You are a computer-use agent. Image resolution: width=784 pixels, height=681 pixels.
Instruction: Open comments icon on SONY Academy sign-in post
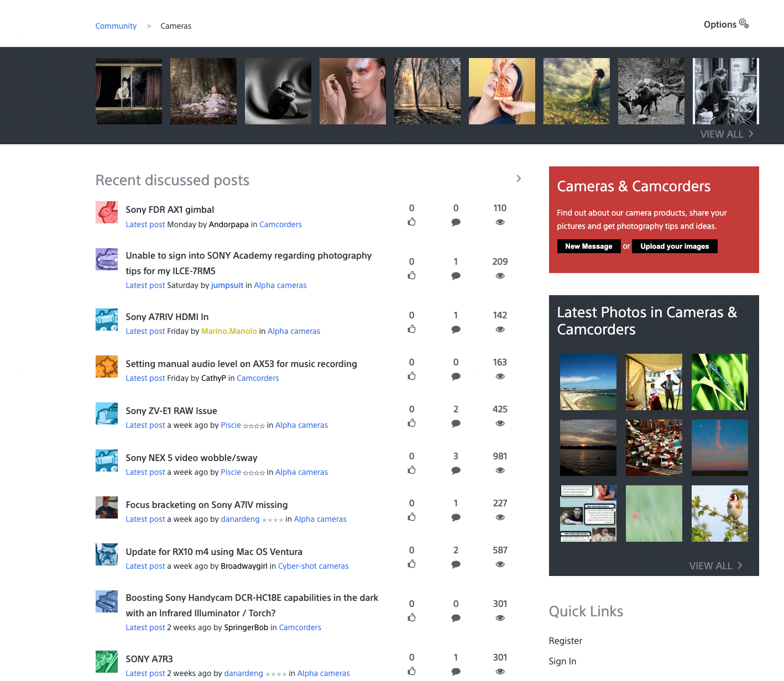456,276
